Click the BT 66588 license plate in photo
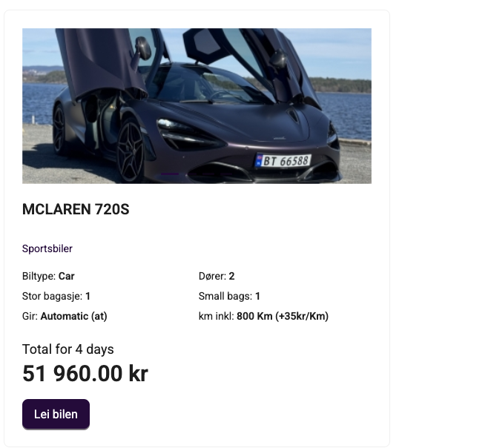491x448 pixels. click(x=283, y=161)
